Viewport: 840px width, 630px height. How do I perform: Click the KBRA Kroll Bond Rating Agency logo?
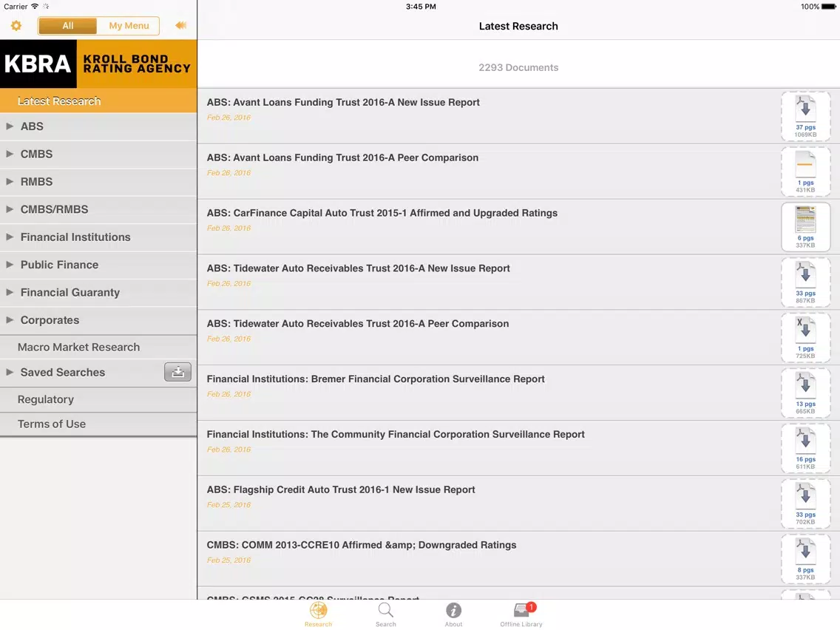[98, 64]
